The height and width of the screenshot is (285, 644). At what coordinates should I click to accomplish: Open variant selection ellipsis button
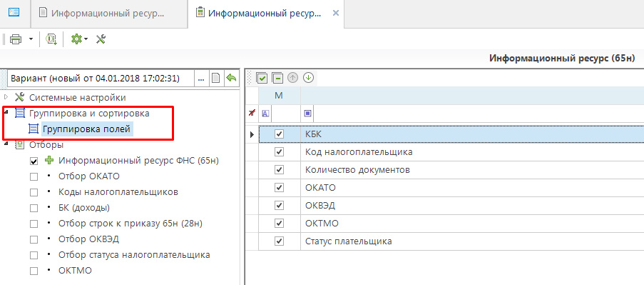pyautogui.click(x=201, y=78)
